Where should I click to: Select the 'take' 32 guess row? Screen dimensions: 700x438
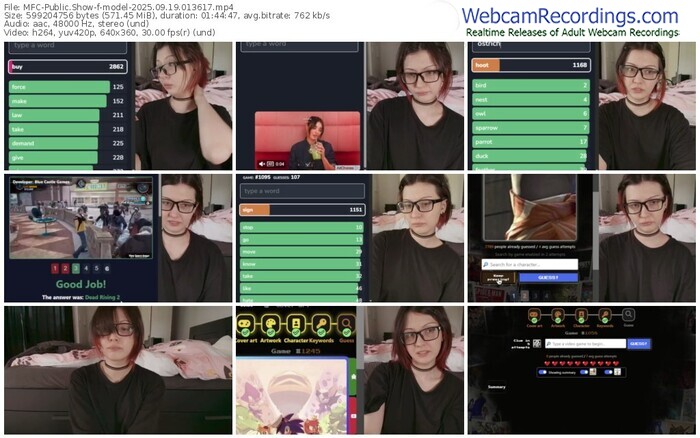click(x=302, y=276)
